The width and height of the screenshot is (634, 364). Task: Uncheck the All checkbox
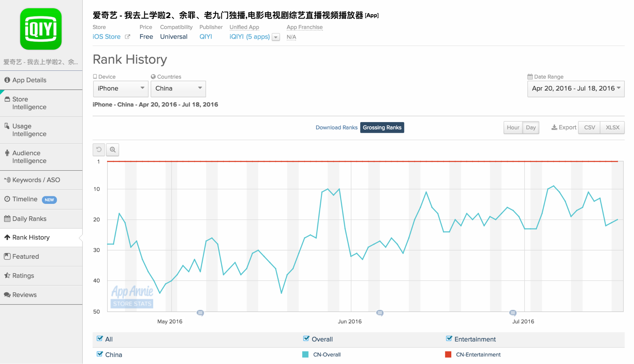[x=100, y=339]
